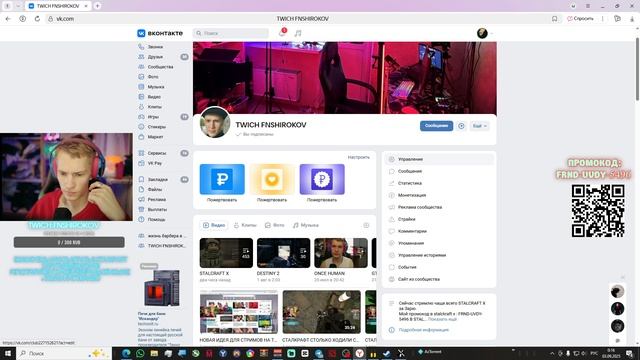Play video НОВАЯ ИДЕЯ ДЛЯ СТРИМОВ
The image size is (640, 360).
click(239, 312)
